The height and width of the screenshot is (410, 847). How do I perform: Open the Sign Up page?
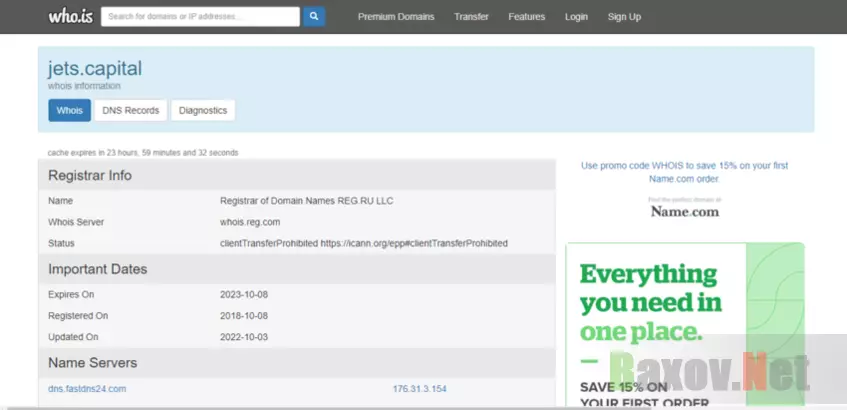(x=624, y=17)
